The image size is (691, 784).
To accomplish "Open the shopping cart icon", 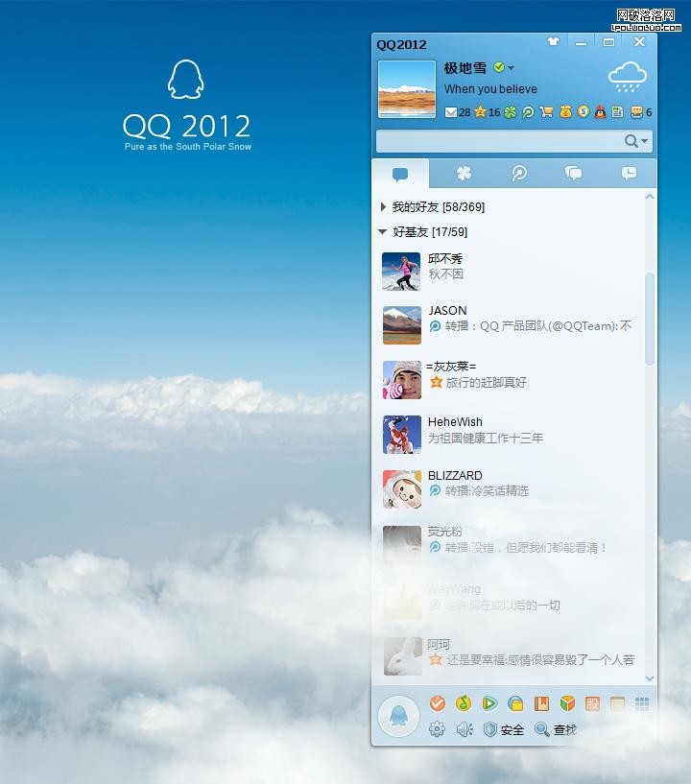I will [546, 112].
